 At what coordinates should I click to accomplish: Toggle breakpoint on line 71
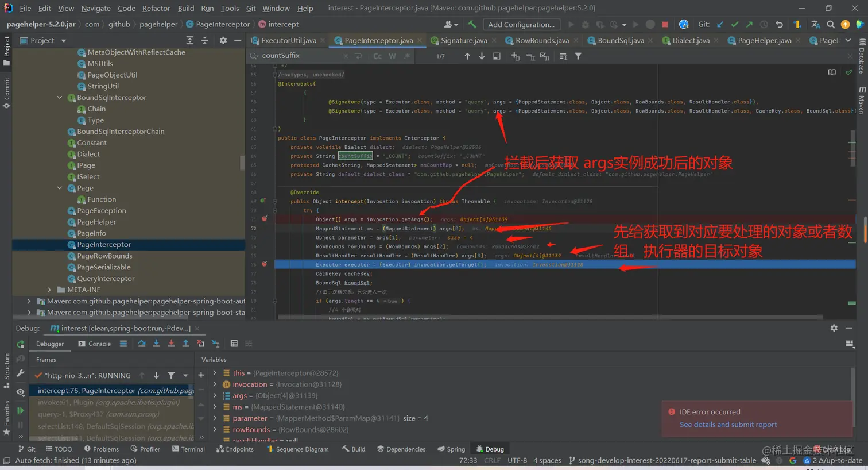click(x=265, y=219)
